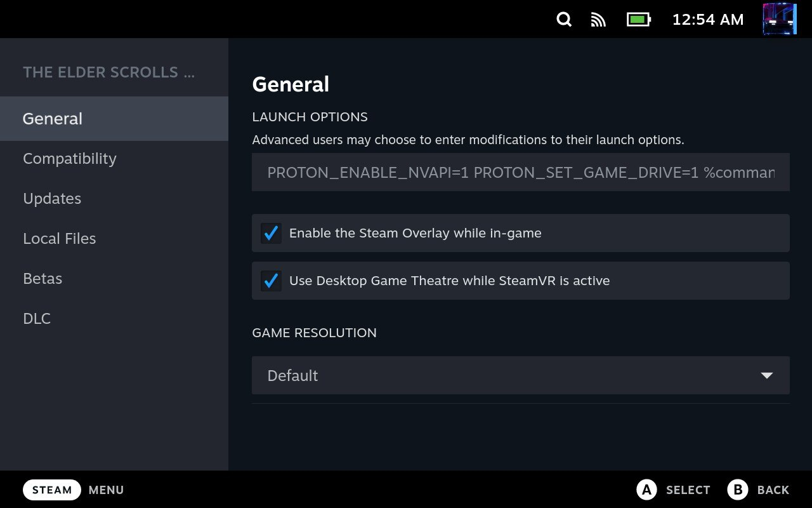812x508 pixels.
Task: Click the network signal status icon
Action: coord(598,20)
